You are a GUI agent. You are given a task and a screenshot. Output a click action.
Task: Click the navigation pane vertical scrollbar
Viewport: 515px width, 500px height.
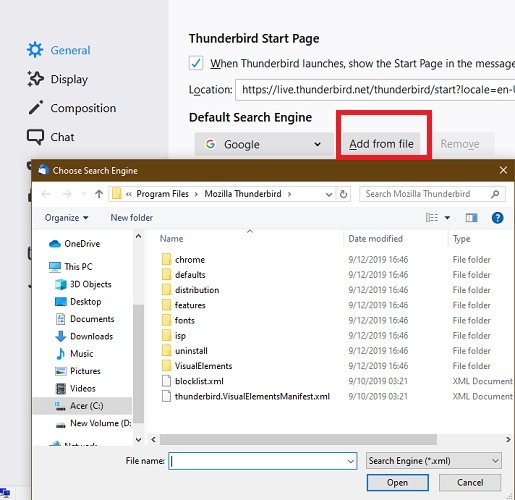pyautogui.click(x=138, y=363)
